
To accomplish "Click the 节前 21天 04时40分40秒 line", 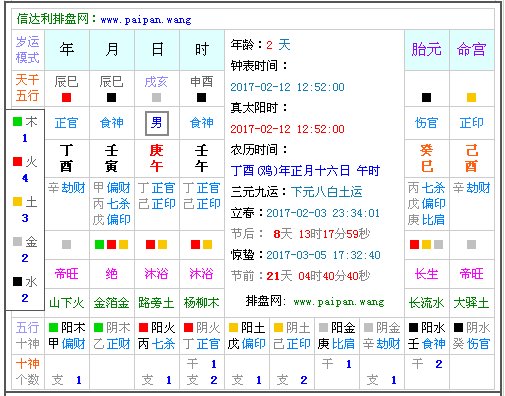I will [x=300, y=276].
